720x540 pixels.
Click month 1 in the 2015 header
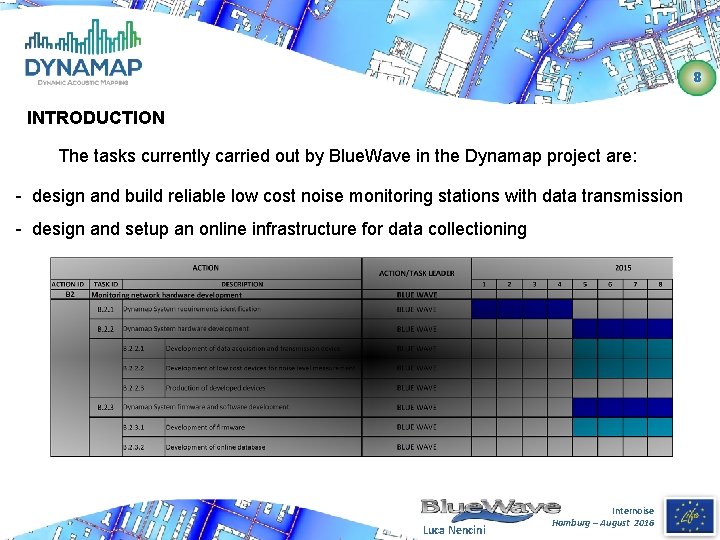[x=484, y=284]
